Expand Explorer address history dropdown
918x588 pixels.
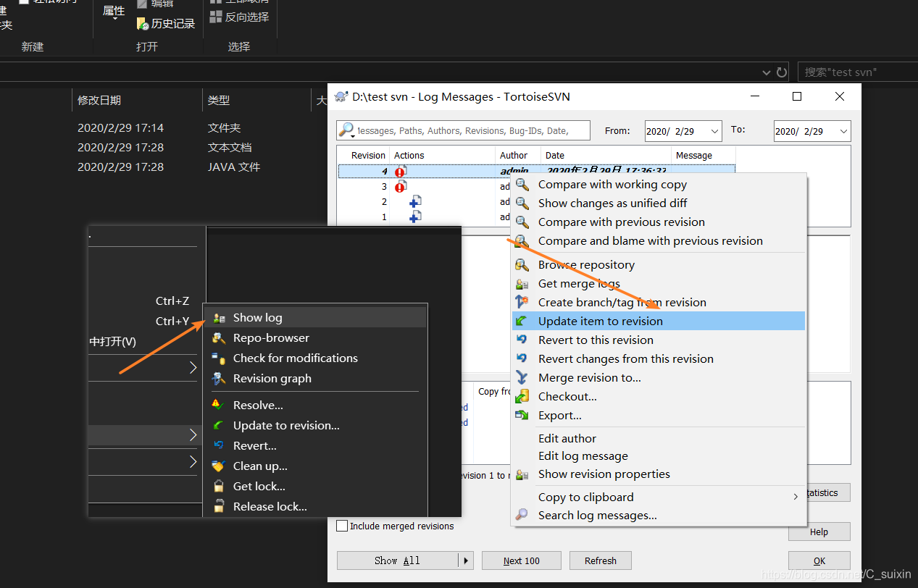pyautogui.click(x=767, y=72)
